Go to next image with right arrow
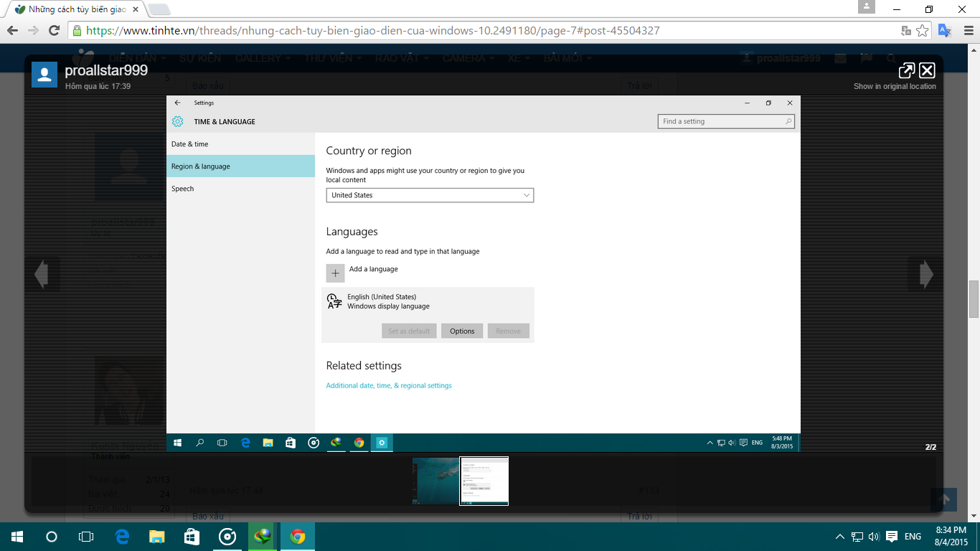Image resolution: width=980 pixels, height=551 pixels. coord(926,275)
